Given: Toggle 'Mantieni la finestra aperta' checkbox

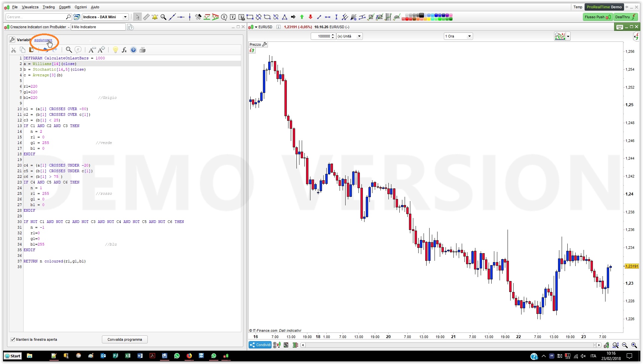Looking at the screenshot, I should coord(13,339).
